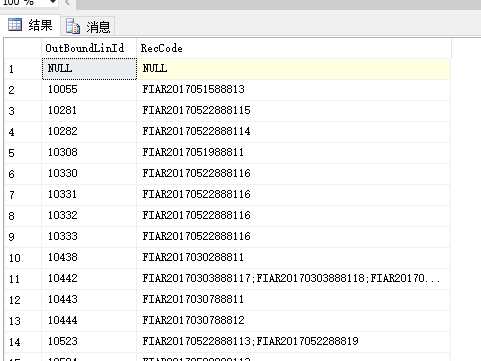The height and width of the screenshot is (361, 481).
Task: Select row header number 7
Action: (x=23, y=195)
